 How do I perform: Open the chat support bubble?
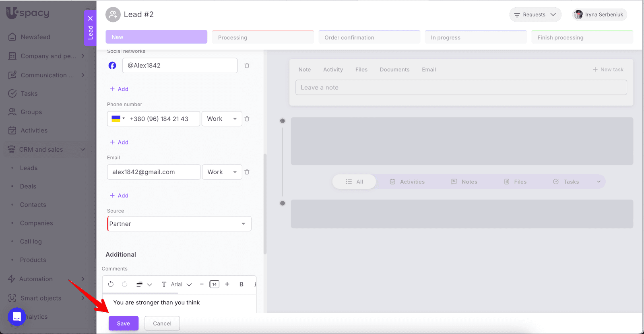tap(17, 317)
